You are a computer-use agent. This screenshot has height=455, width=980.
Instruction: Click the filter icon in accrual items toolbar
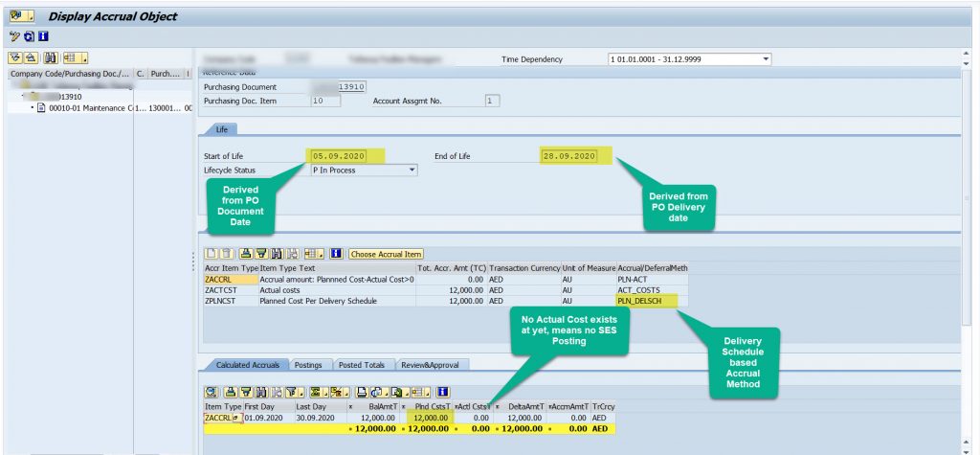pos(261,254)
